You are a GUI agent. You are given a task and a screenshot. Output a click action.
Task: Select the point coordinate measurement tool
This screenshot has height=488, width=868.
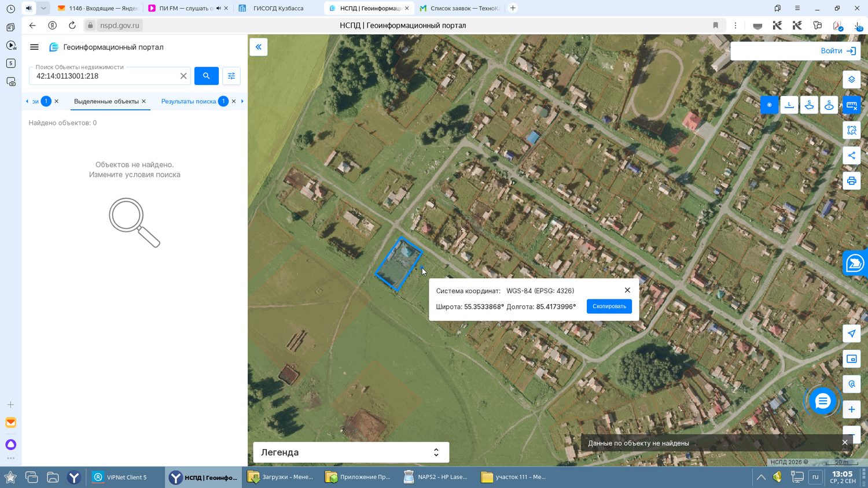[769, 105]
